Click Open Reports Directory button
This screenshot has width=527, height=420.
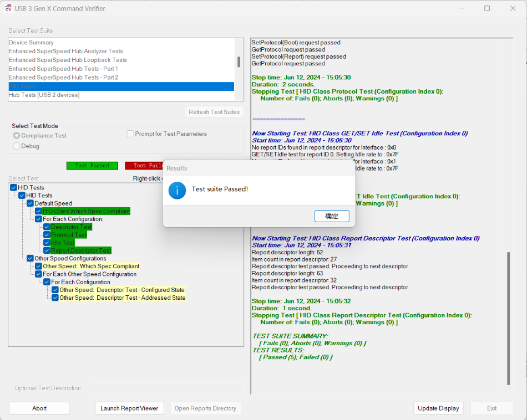click(205, 408)
